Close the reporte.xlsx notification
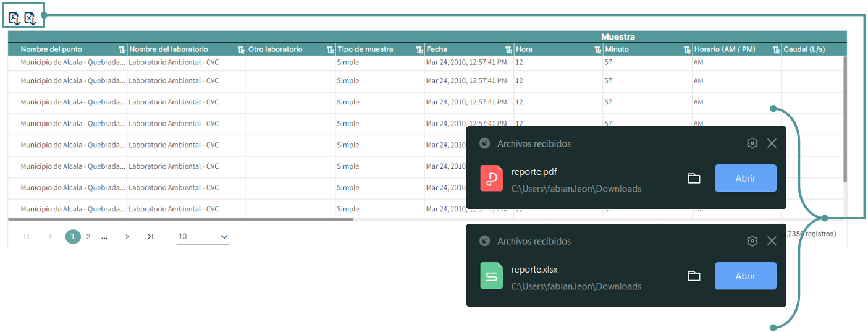This screenshot has width=868, height=332. pos(772,241)
